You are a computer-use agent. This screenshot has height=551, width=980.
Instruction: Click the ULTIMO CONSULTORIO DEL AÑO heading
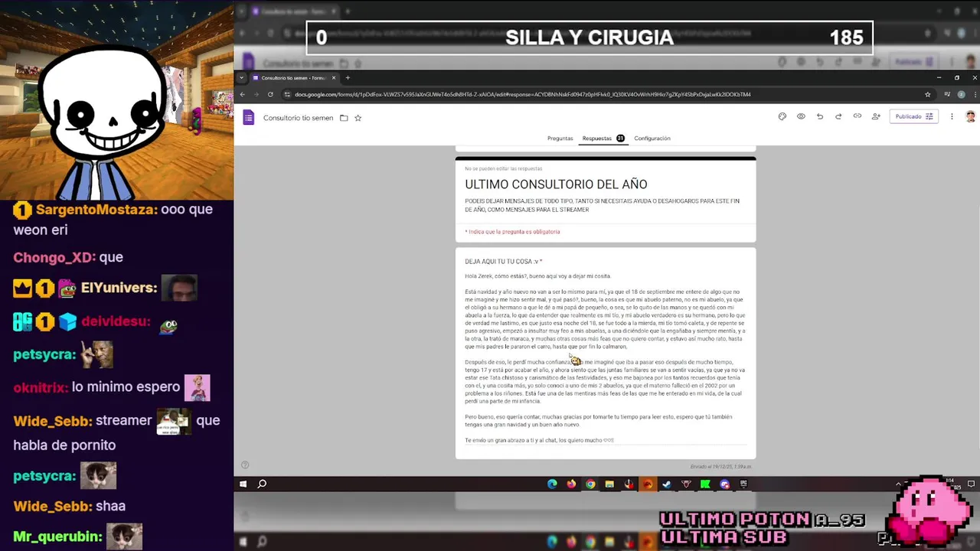pyautogui.click(x=556, y=184)
